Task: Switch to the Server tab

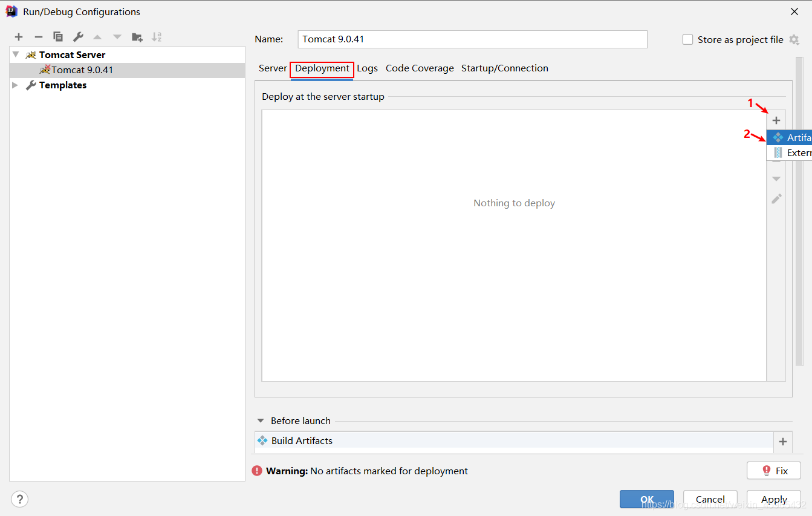Action: [273, 68]
